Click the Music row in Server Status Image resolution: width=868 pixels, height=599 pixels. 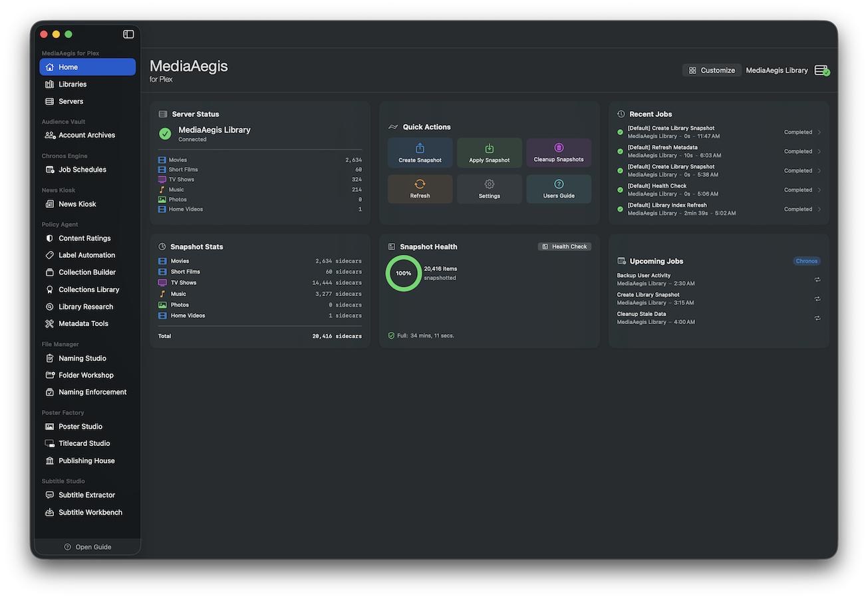[x=260, y=190]
